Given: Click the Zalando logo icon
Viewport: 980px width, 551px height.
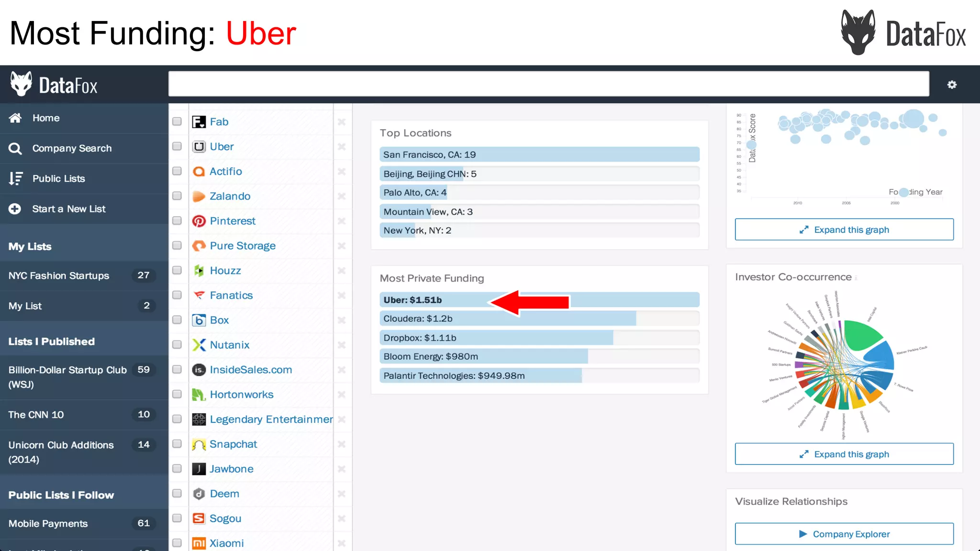Looking at the screenshot, I should pyautogui.click(x=199, y=196).
